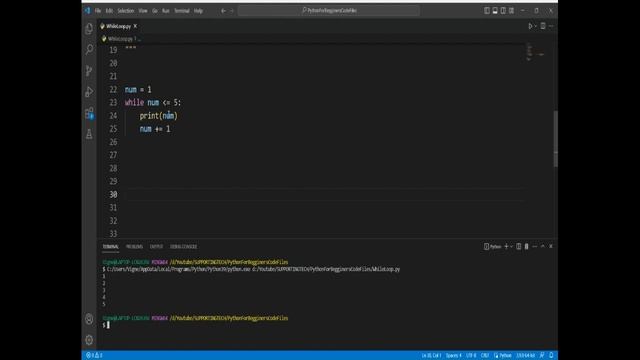The height and width of the screenshot is (360, 640).
Task: Split the terminal panel
Action: tap(518, 247)
